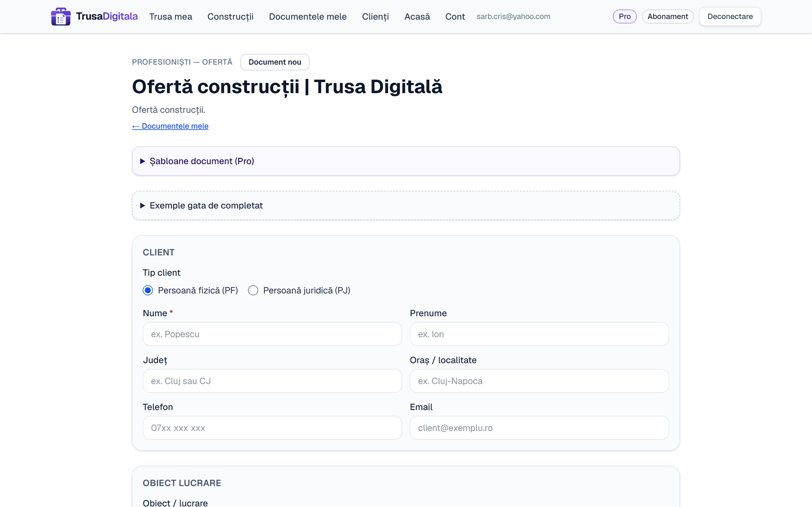Click the TrusaDigitala toolbox logo icon
The height and width of the screenshot is (507, 812).
tap(61, 16)
